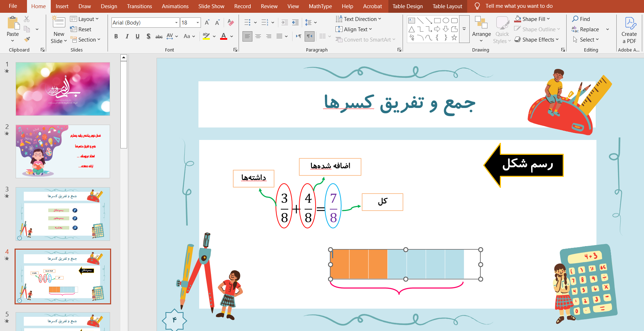Select slide 3 thumbnail in slide panel
The height and width of the screenshot is (331, 644).
pyautogui.click(x=63, y=214)
